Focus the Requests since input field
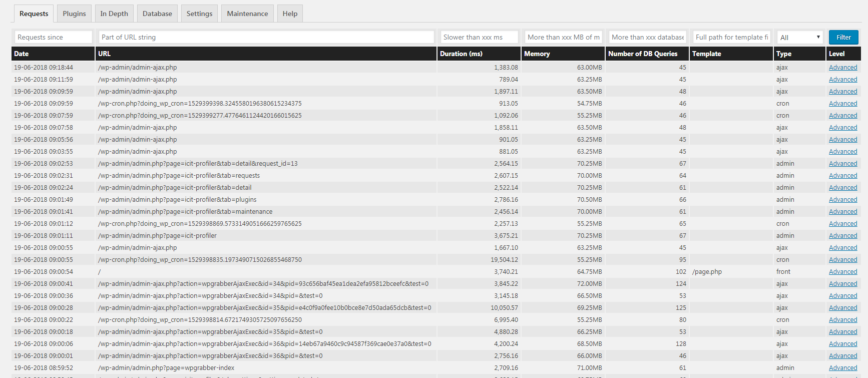The height and width of the screenshot is (378, 868). click(x=53, y=37)
